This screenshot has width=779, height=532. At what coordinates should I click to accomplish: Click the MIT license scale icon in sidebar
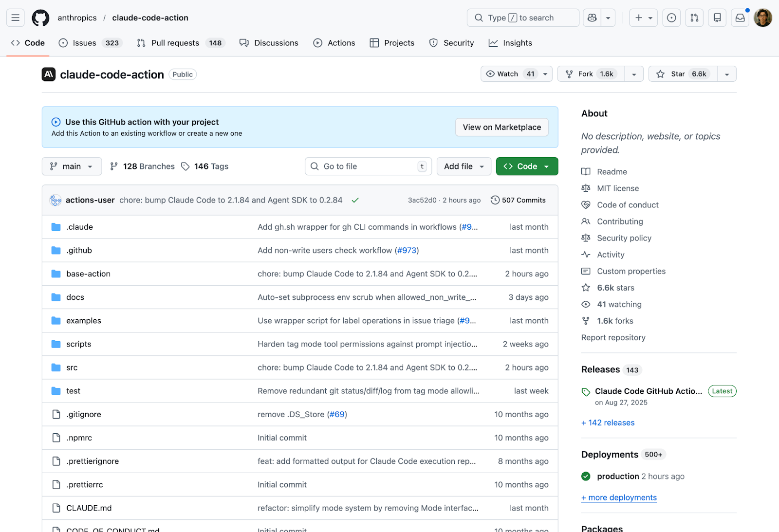point(586,188)
